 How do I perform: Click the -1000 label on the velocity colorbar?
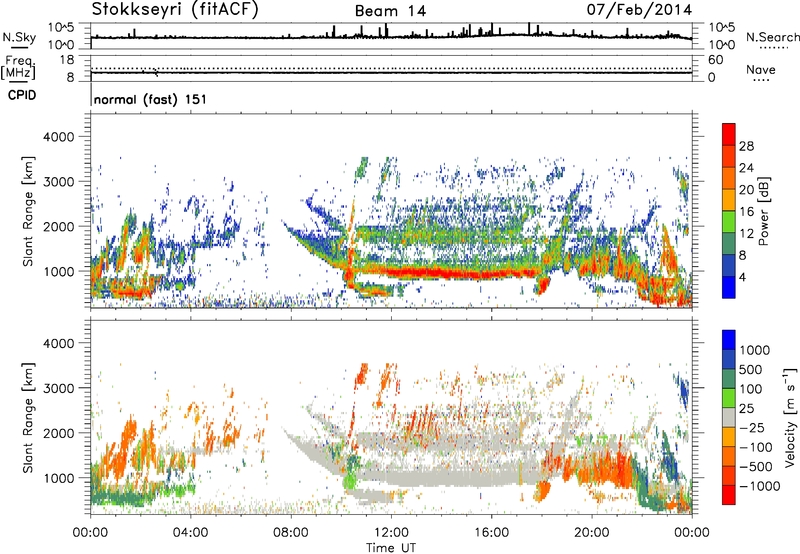[759, 486]
